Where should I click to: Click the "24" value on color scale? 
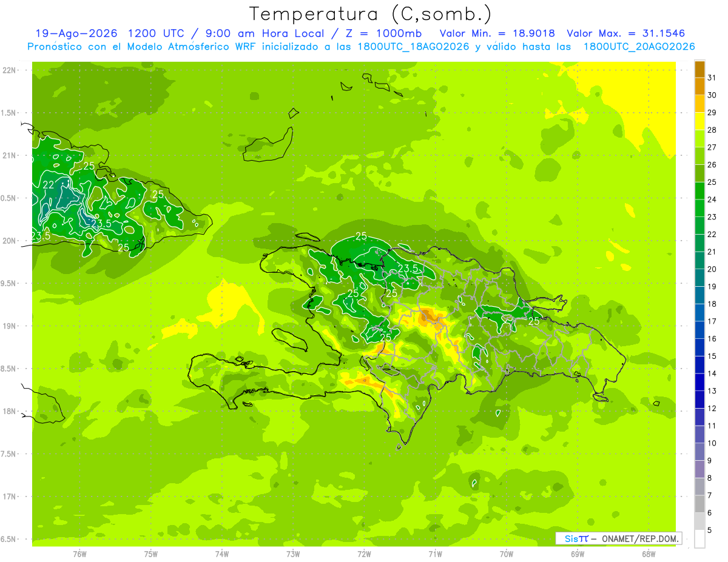[x=712, y=199]
